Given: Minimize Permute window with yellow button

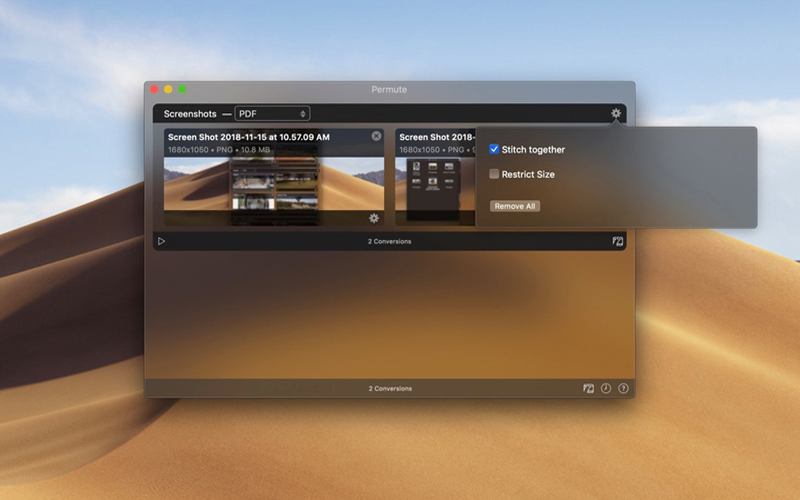Looking at the screenshot, I should tap(168, 89).
